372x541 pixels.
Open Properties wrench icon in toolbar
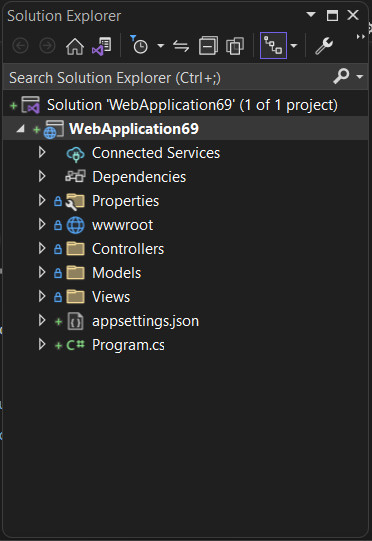coord(324,46)
